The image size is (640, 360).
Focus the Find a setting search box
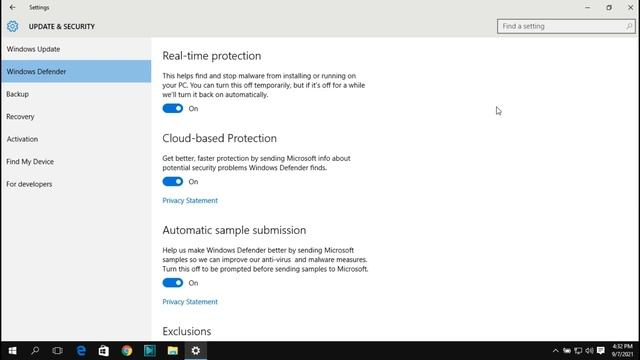tap(566, 26)
